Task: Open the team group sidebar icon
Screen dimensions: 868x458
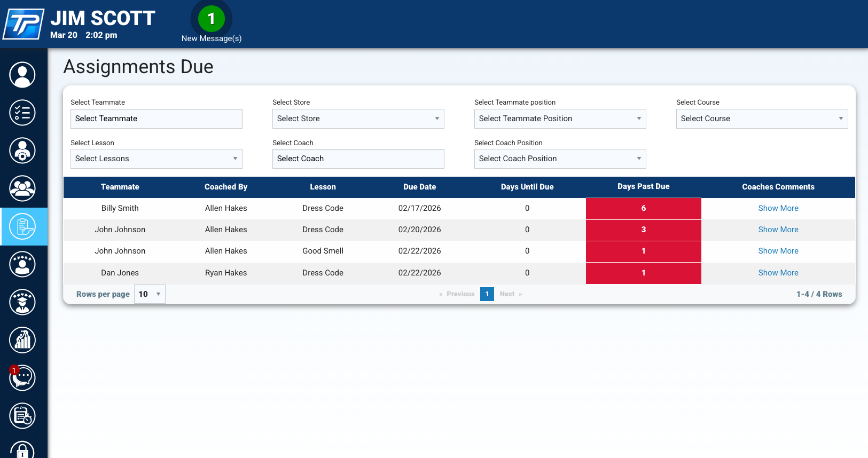Action: pyautogui.click(x=22, y=188)
